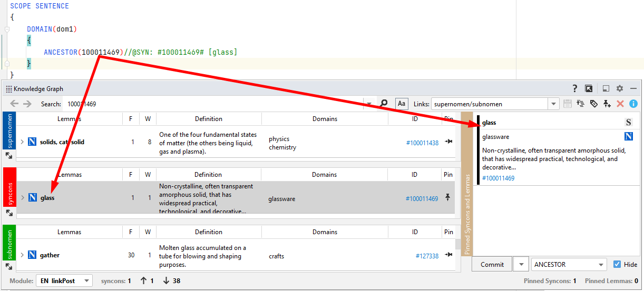Open the blue info icon
The height and width of the screenshot is (291, 644).
pos(633,104)
